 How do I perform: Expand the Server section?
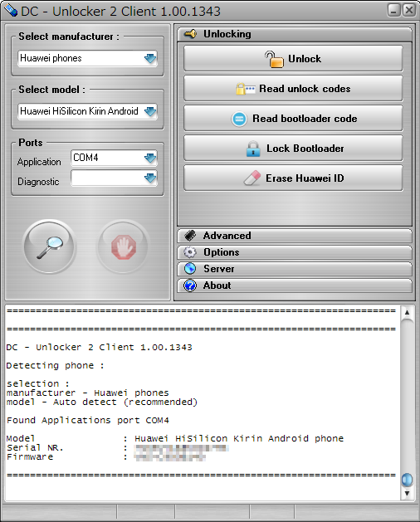295,269
